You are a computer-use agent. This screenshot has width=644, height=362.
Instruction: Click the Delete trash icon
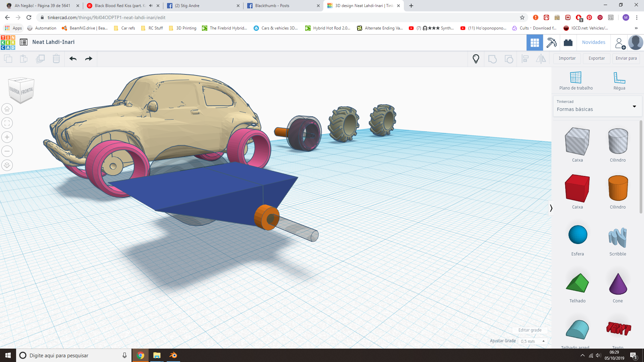pos(56,59)
